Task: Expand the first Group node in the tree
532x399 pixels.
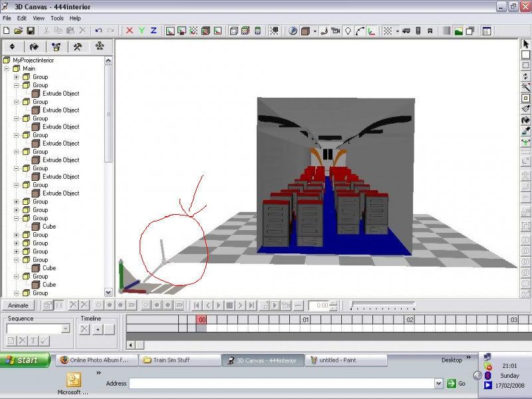Action: (x=17, y=76)
